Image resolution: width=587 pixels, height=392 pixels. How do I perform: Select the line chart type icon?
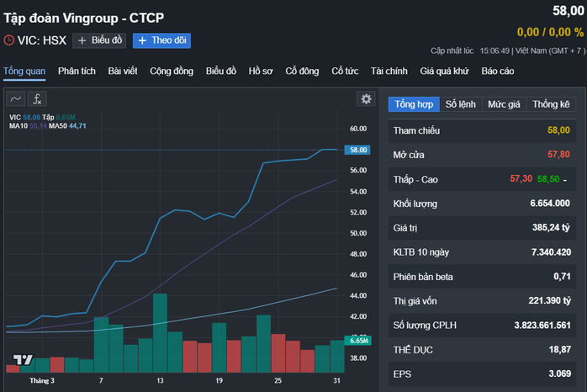[x=16, y=99]
